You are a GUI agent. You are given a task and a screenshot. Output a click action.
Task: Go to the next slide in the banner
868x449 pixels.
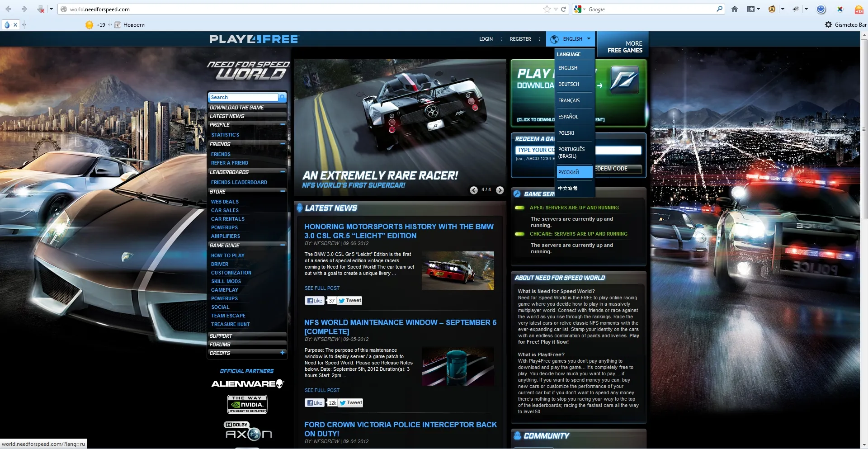coord(500,190)
